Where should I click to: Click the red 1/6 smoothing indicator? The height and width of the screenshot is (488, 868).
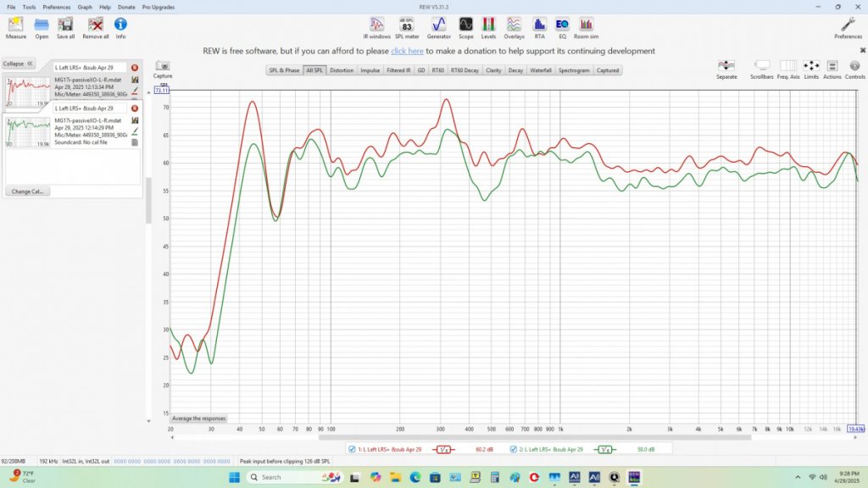[x=443, y=449]
